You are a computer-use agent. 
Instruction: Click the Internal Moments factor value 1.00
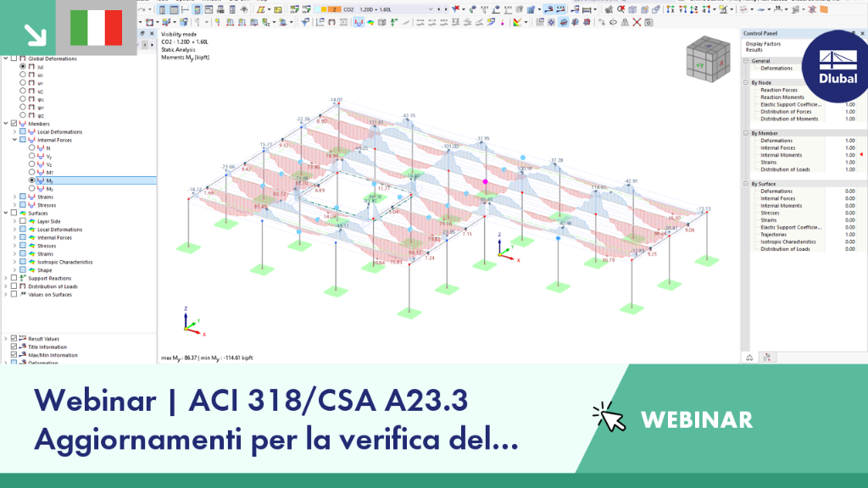pos(850,155)
